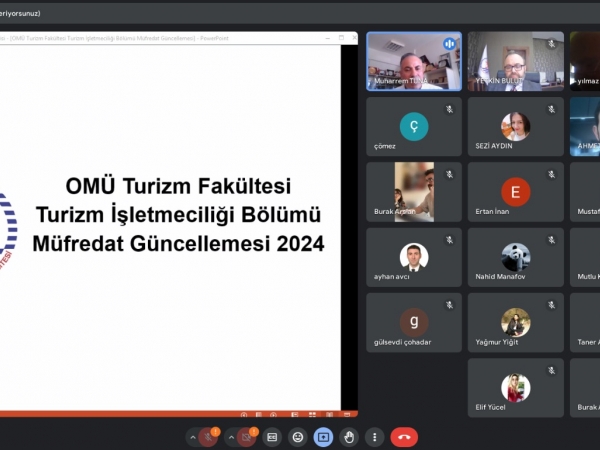The image size is (600, 450).
Task: Click the name label 'SEZİ AYDIN'
Action: 494,146
